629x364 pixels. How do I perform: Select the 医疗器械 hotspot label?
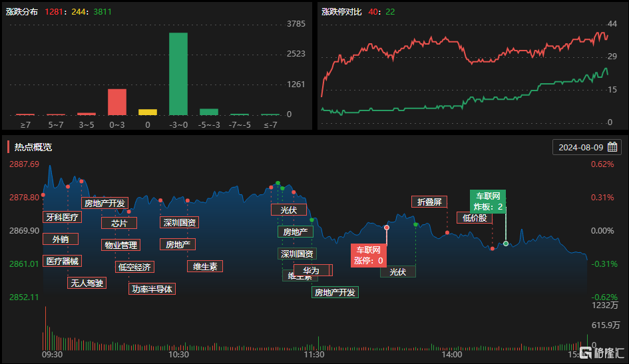[62, 262]
